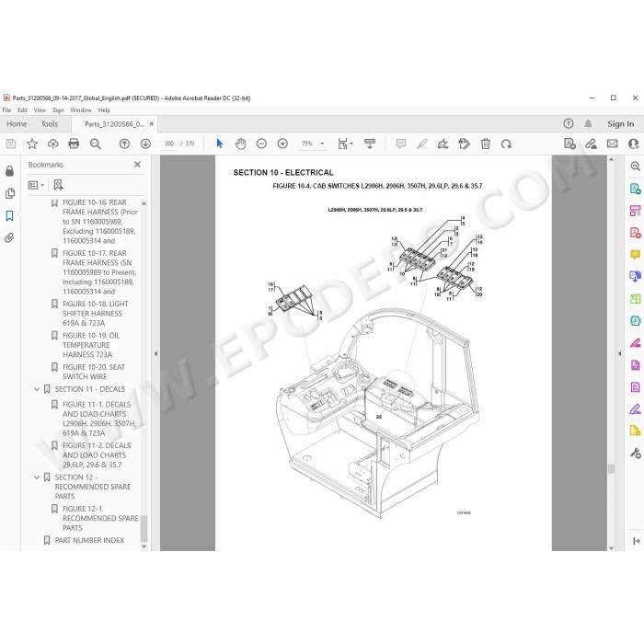This screenshot has width=644, height=644.
Task: Click the document vertical scrollbar thumb
Action: (611, 468)
